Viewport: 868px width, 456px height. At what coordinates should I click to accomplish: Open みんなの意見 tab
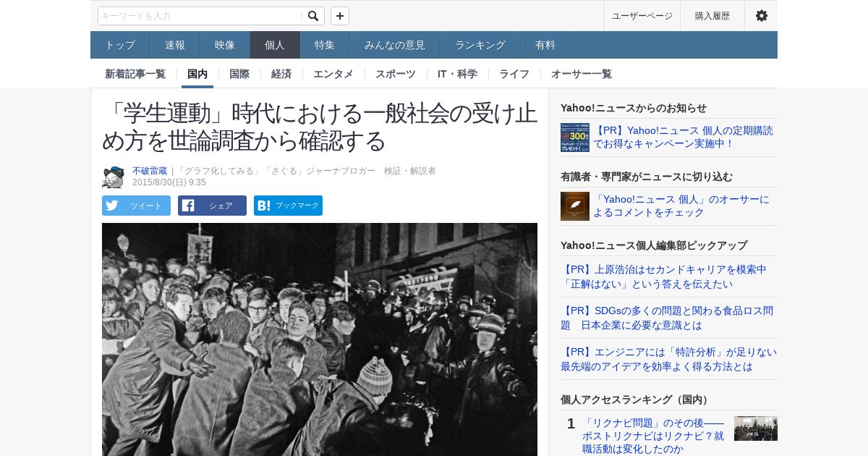tap(395, 45)
